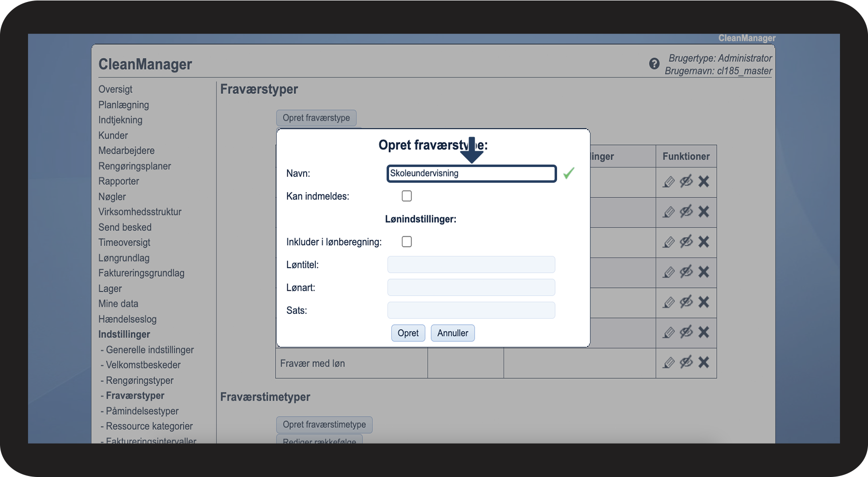Click 'Send besked' in sidebar

pos(125,227)
